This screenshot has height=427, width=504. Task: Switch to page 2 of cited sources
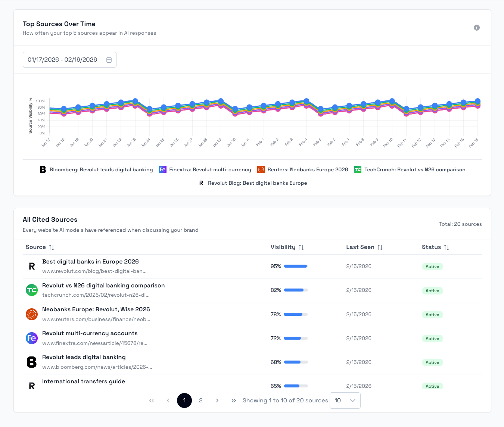pos(201,400)
